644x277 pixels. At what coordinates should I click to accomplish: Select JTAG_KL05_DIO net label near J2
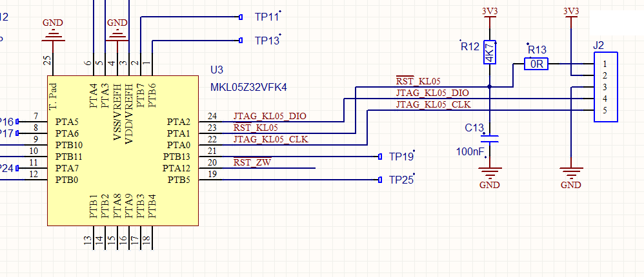tap(432, 93)
